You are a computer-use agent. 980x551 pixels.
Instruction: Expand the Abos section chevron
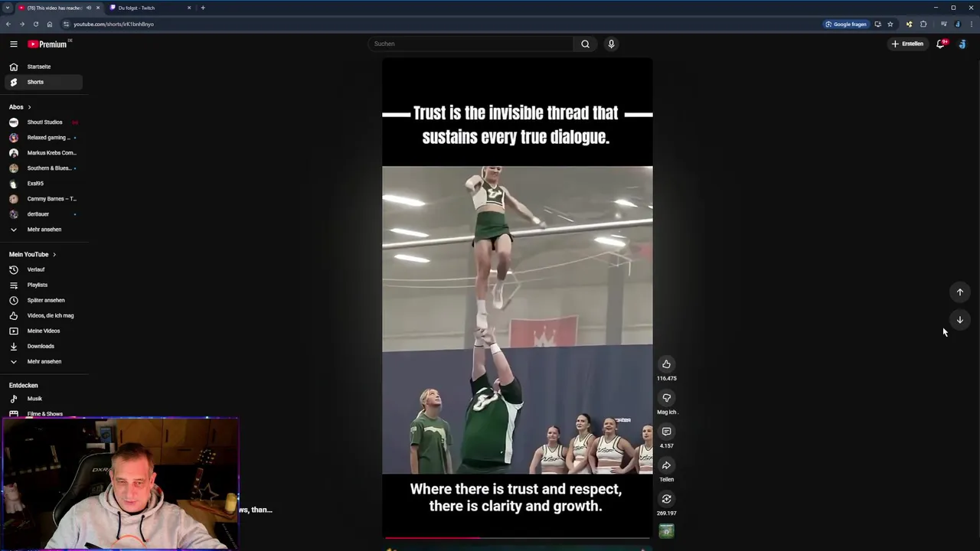[x=29, y=107]
